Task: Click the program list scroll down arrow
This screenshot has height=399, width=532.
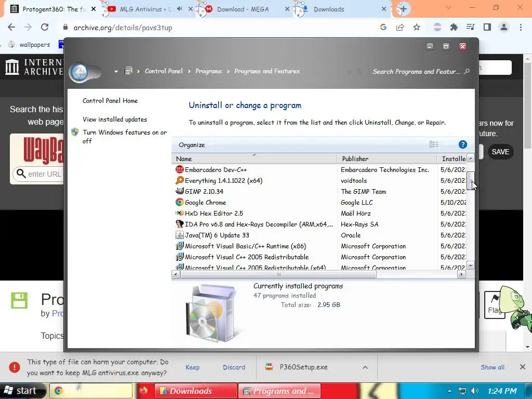Action: tap(470, 265)
